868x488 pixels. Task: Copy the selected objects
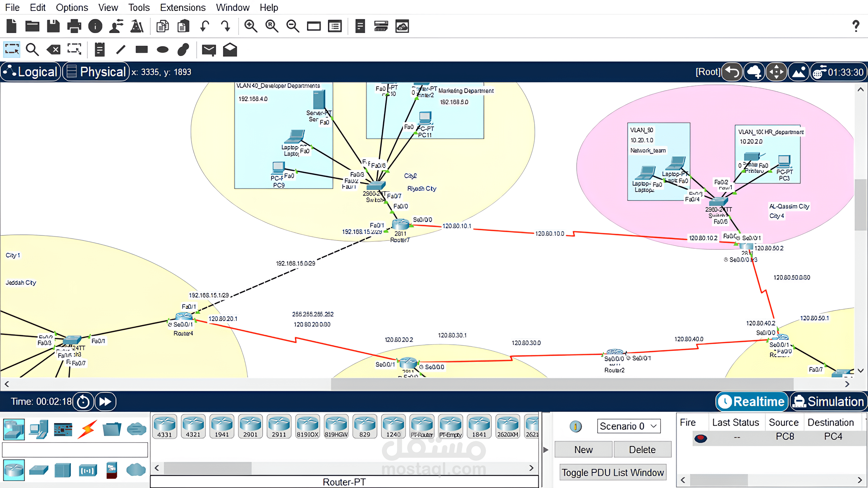[x=162, y=26]
